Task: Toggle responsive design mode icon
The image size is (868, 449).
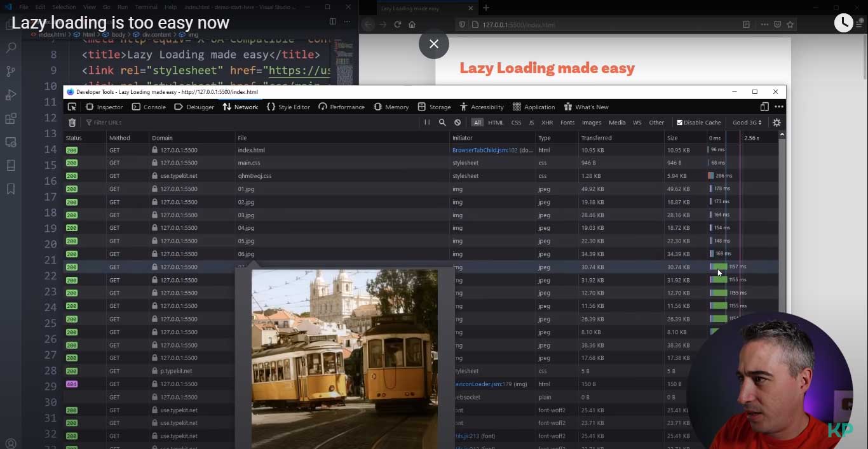Action: 764,107
